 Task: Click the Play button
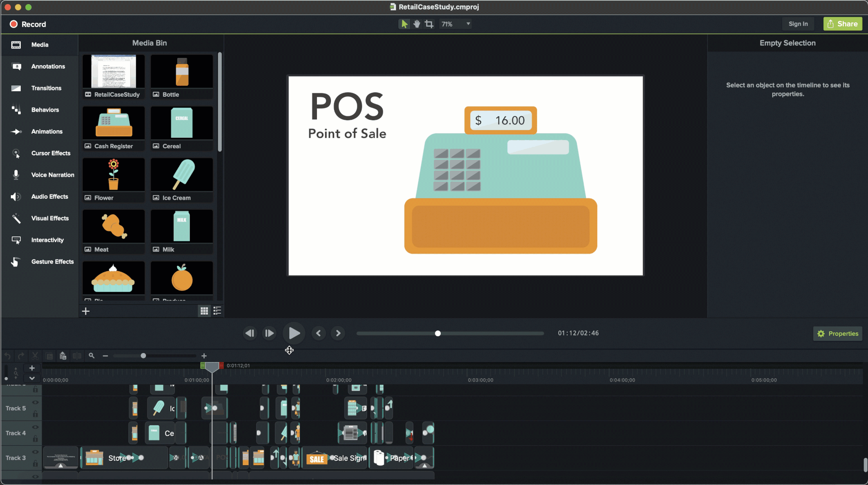coord(294,334)
